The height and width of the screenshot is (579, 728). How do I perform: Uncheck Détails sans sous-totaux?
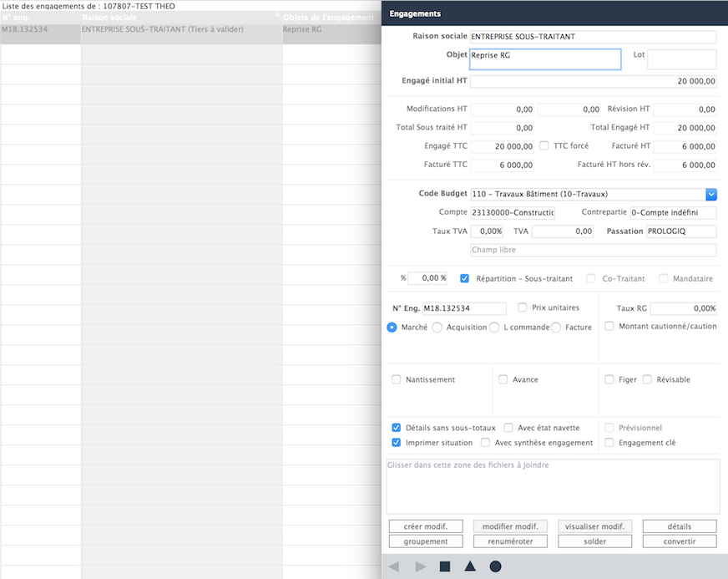[396, 428]
